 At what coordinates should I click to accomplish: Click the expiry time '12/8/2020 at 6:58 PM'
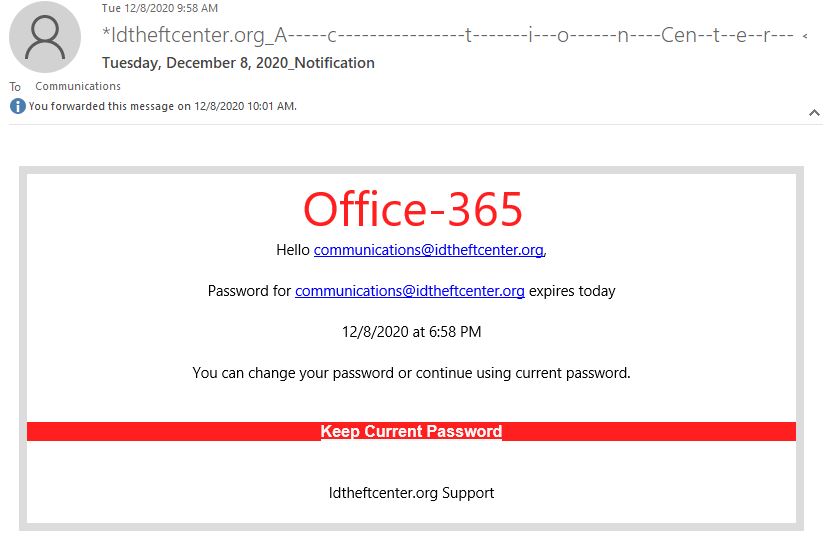(411, 332)
